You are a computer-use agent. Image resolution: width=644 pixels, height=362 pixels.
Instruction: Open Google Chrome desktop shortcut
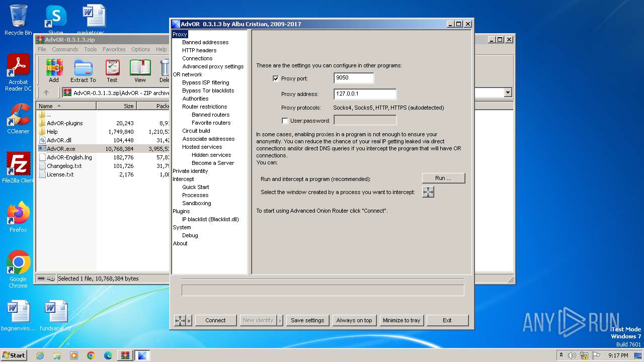point(18,269)
